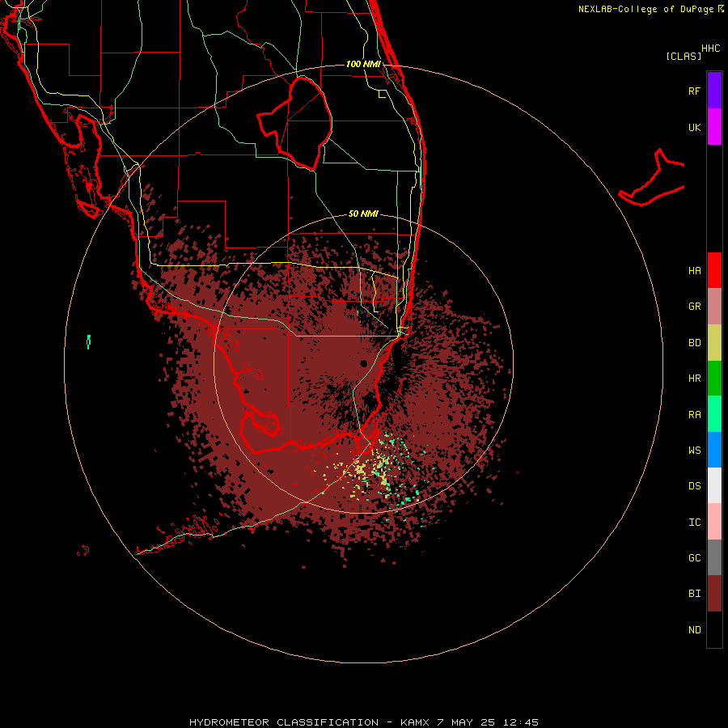The width and height of the screenshot is (728, 728).
Task: Click the RA mint-green legend swatch
Action: (714, 414)
